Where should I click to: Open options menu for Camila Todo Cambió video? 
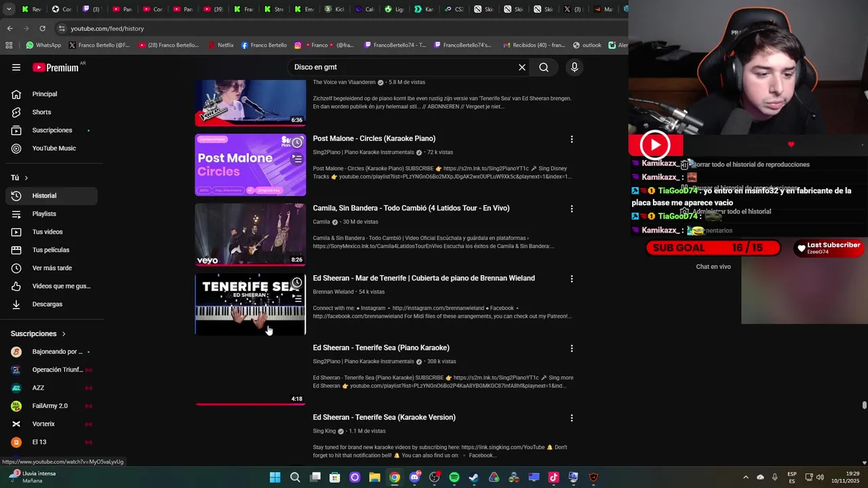point(572,209)
